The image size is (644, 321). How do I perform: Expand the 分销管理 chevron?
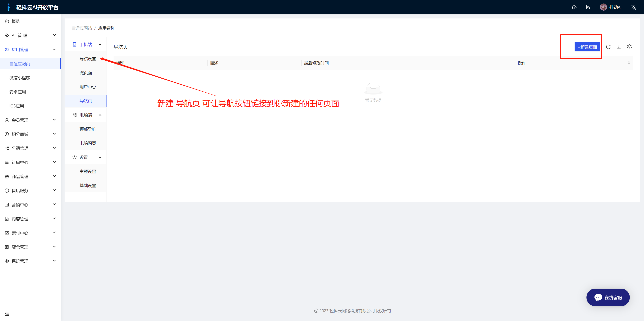pos(55,148)
